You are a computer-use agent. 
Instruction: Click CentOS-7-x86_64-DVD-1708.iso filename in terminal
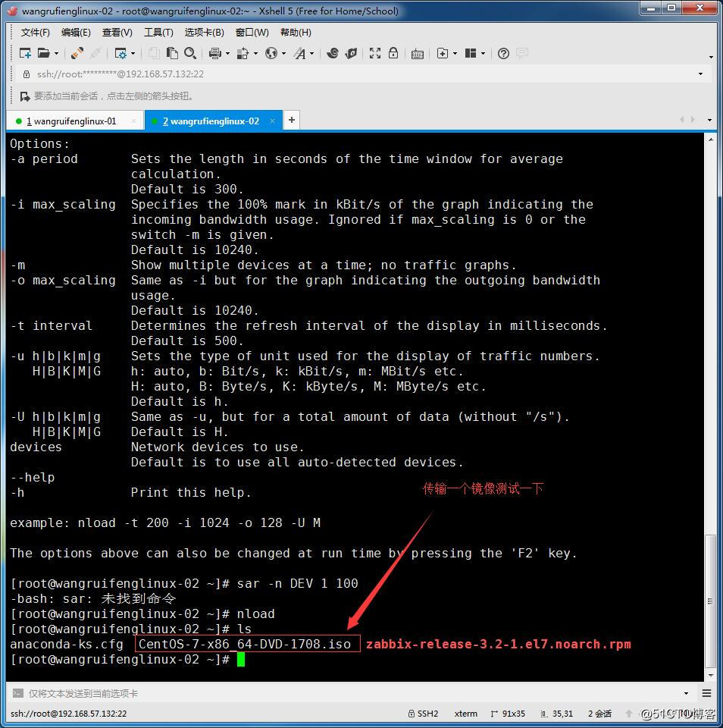[x=245, y=644]
